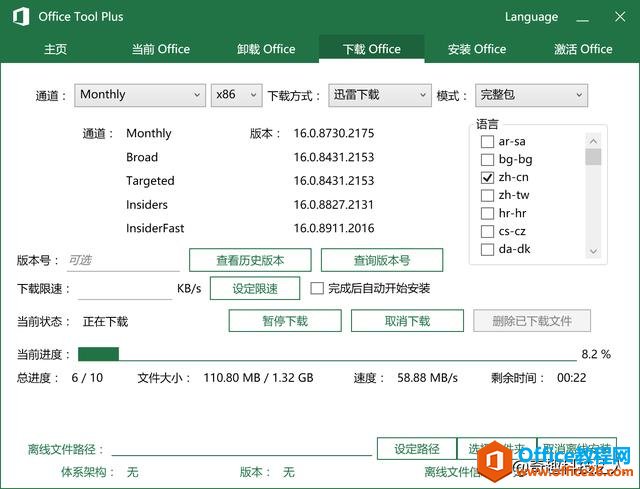This screenshot has width=640, height=489.
Task: Click the 设定路径 button
Action: point(417,449)
